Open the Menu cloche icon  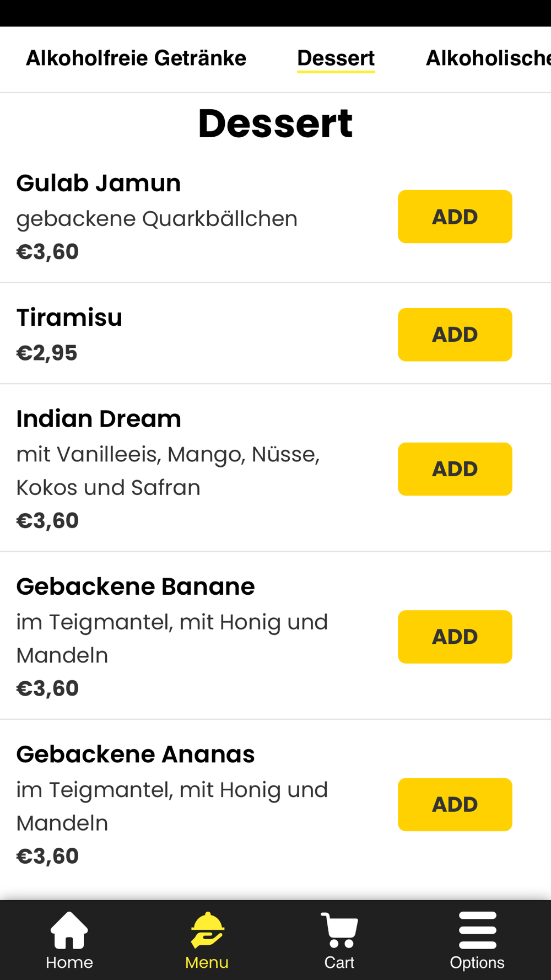(x=207, y=930)
